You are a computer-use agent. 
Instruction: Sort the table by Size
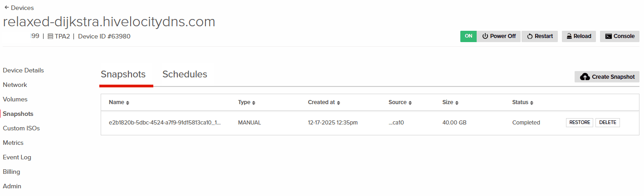click(x=450, y=102)
